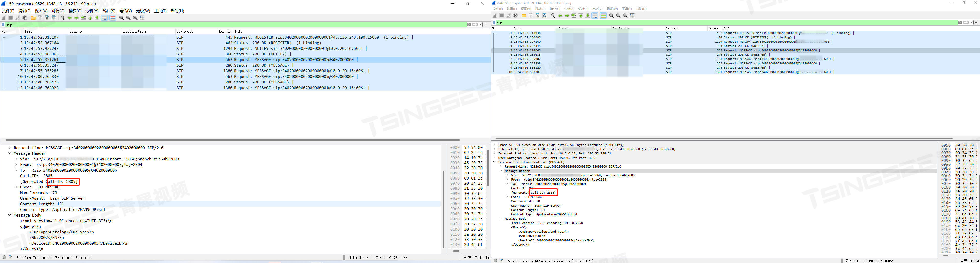Select packet 12 MESSAGE row in 152_easyshark window
Screen dimensions: 980x263
(x=245, y=88)
